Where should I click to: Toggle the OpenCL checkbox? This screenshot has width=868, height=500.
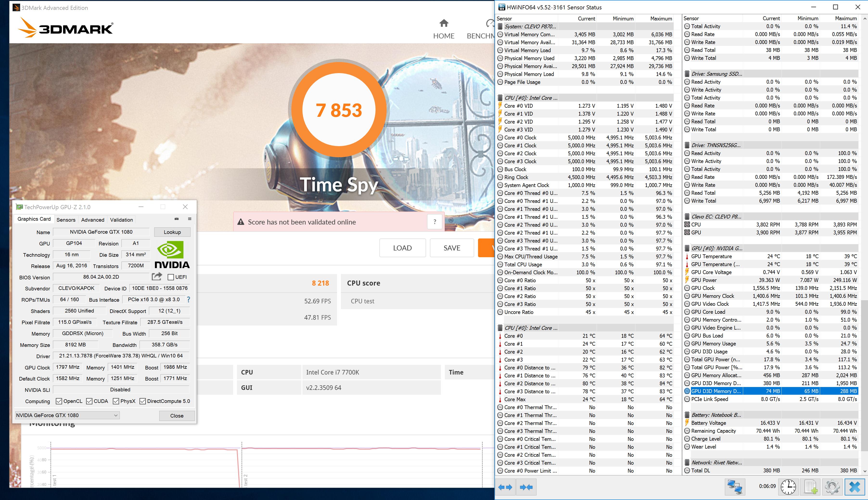[x=59, y=401]
